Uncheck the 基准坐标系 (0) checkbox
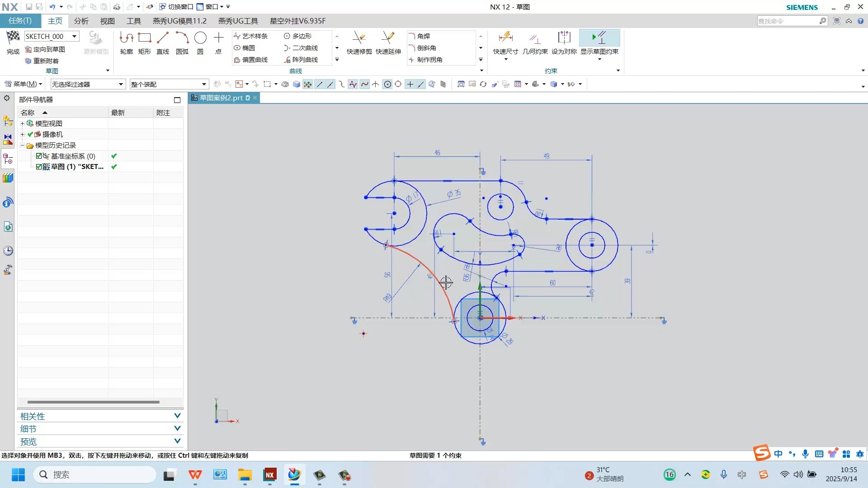Image resolution: width=868 pixels, height=488 pixels. point(39,156)
